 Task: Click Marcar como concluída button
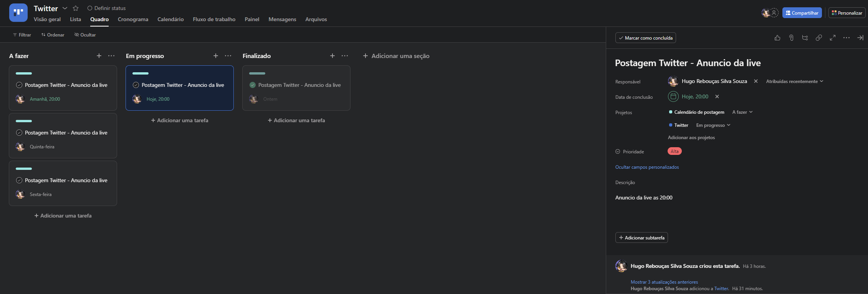click(x=646, y=38)
